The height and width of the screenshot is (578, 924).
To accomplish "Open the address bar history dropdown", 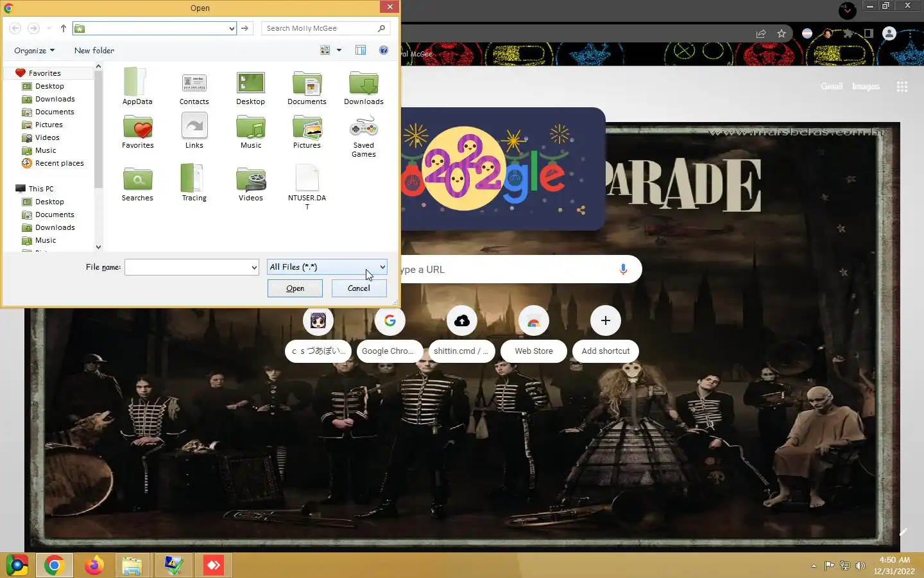I will tap(232, 28).
